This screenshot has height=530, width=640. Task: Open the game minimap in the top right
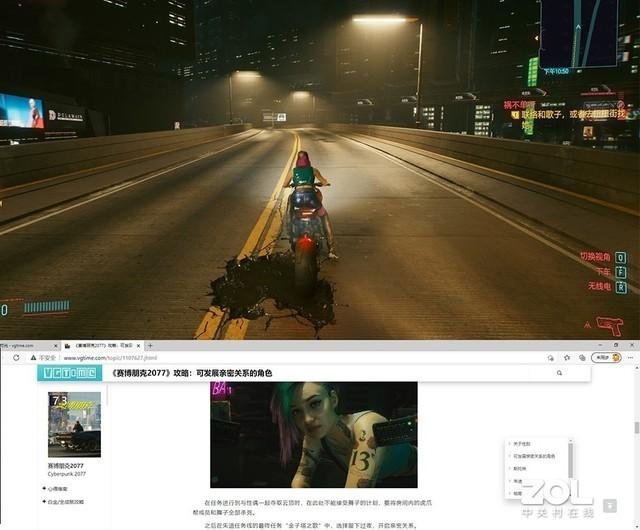[x=577, y=30]
